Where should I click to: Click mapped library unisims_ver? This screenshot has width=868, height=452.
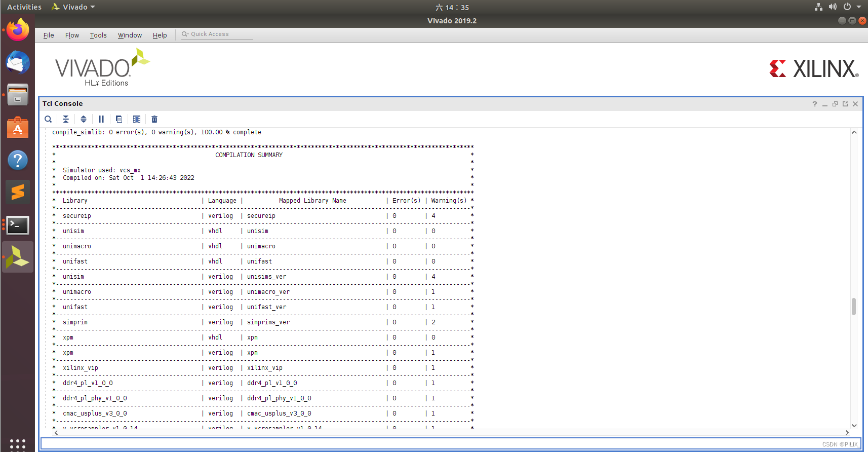266,277
